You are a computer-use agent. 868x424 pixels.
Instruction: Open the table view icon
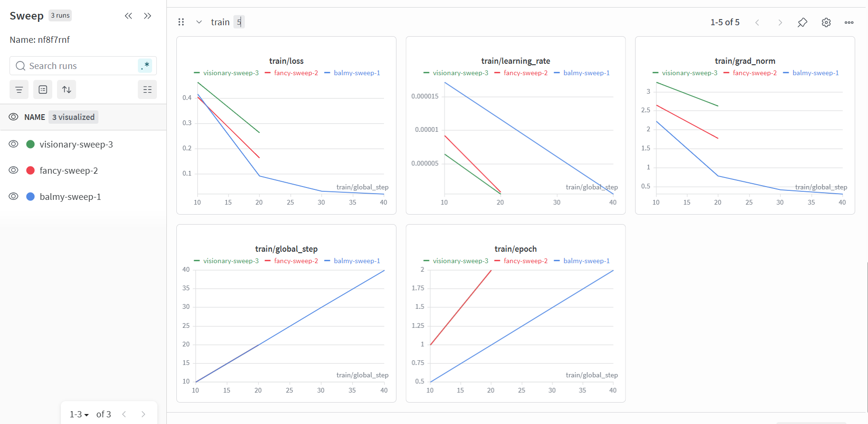point(43,89)
